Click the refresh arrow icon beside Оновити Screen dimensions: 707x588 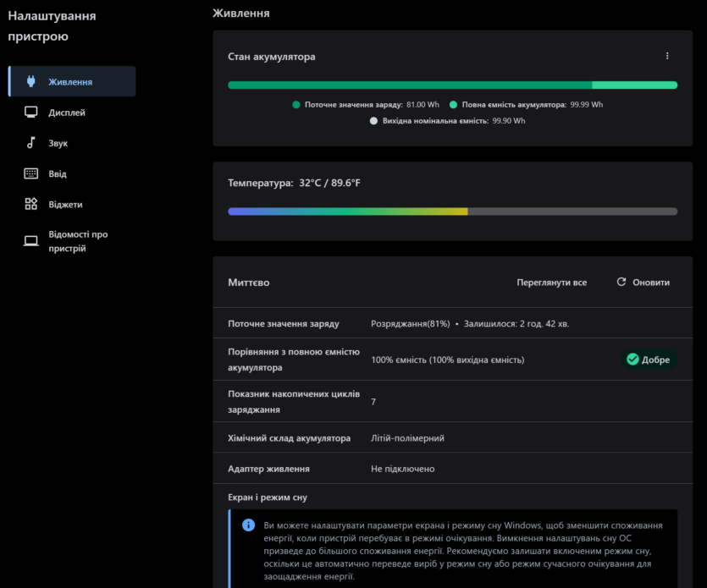click(x=621, y=282)
